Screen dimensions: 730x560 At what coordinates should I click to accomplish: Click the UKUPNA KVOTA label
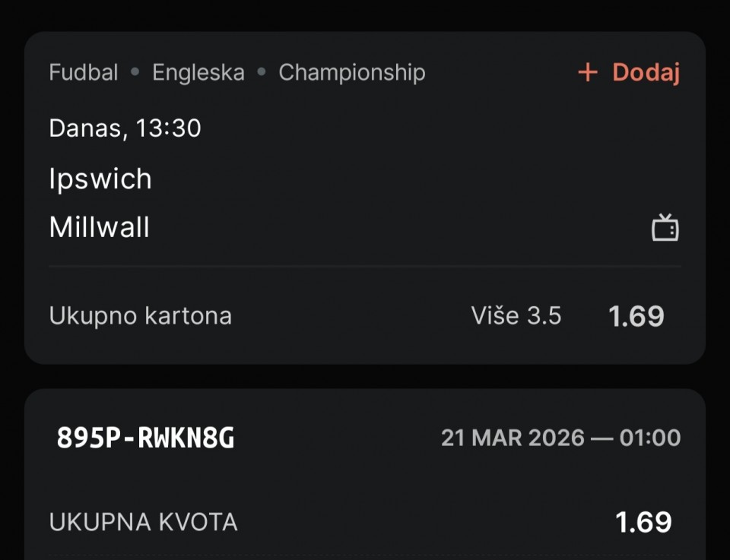(143, 522)
